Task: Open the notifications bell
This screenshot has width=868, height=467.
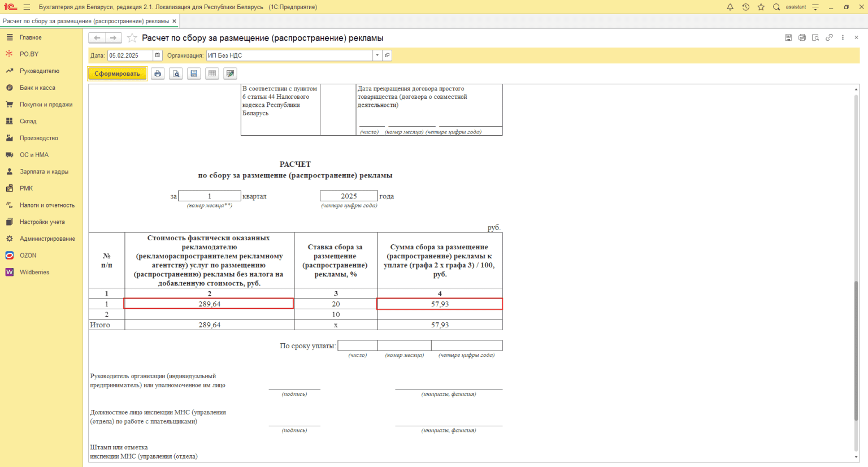Action: (730, 7)
